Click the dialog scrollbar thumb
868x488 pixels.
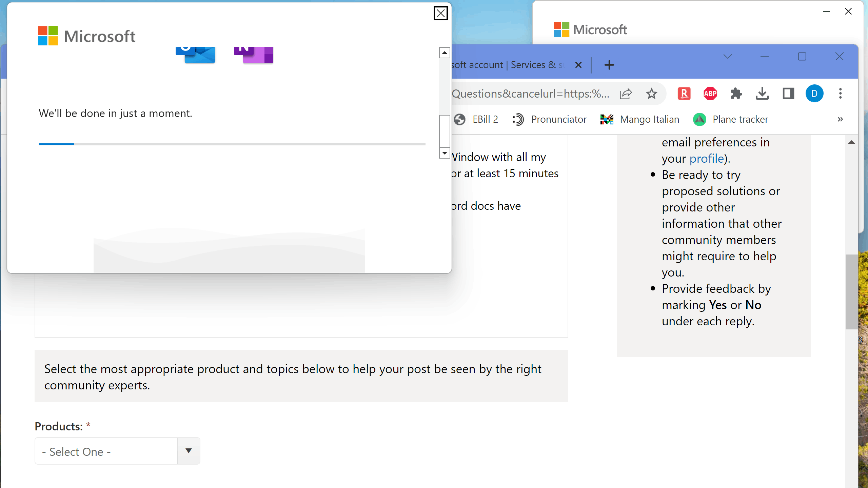[x=445, y=131]
